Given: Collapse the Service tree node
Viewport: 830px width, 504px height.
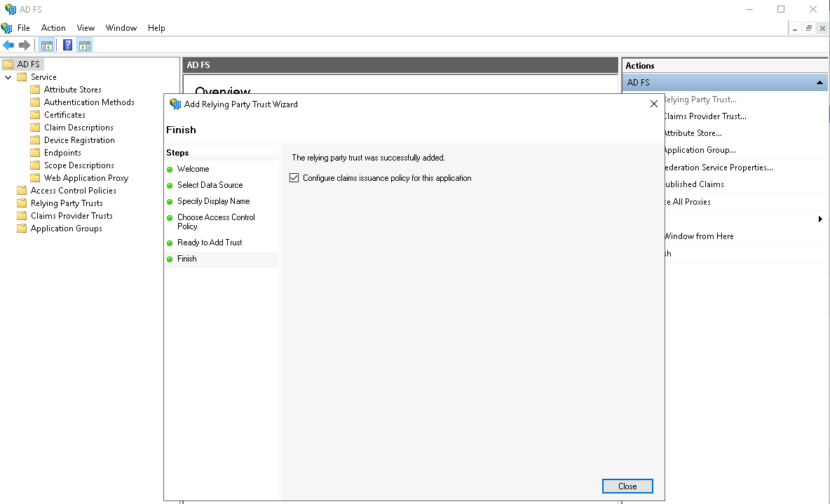Looking at the screenshot, I should click(8, 77).
